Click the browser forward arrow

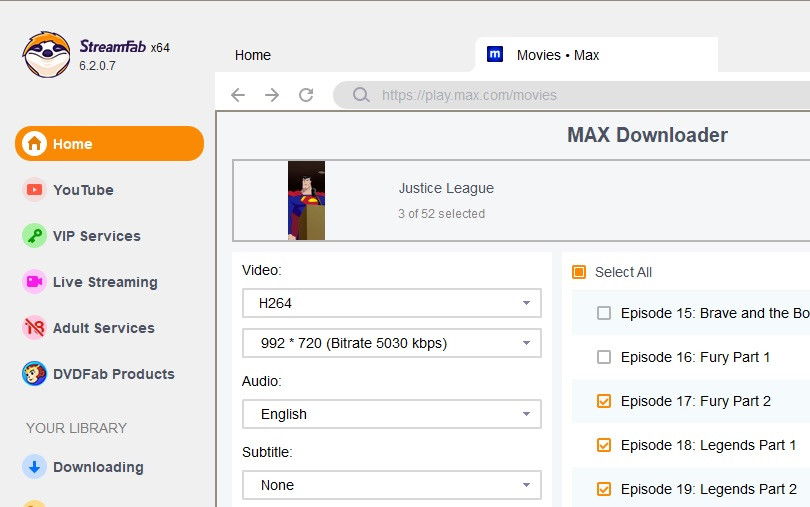272,95
